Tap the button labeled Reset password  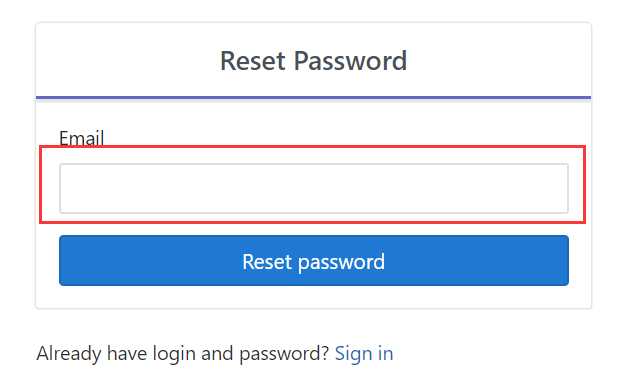coord(314,261)
